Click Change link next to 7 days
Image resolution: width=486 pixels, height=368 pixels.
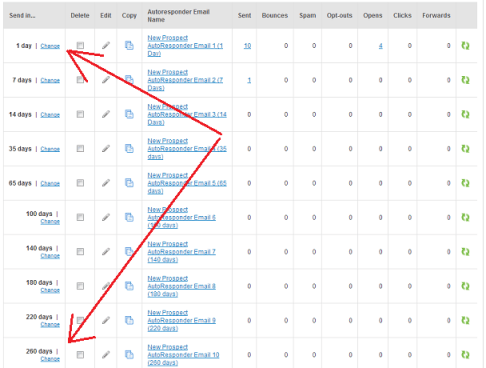50,80
